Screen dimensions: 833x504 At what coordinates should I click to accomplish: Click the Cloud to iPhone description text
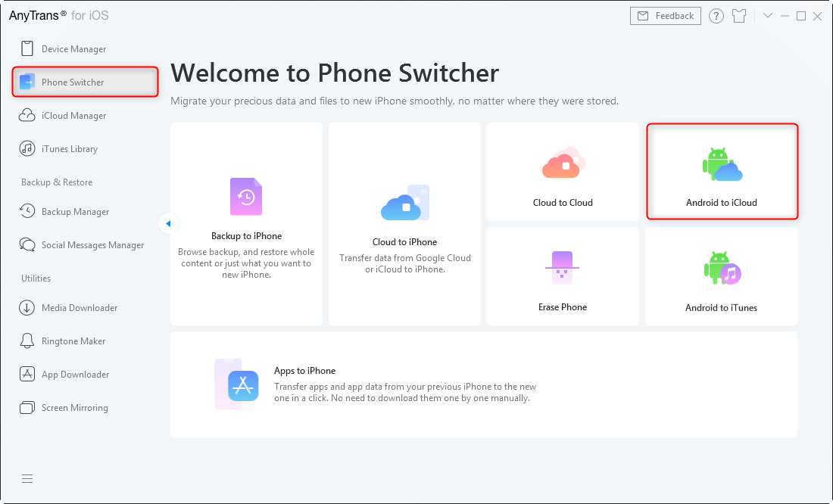pos(405,263)
